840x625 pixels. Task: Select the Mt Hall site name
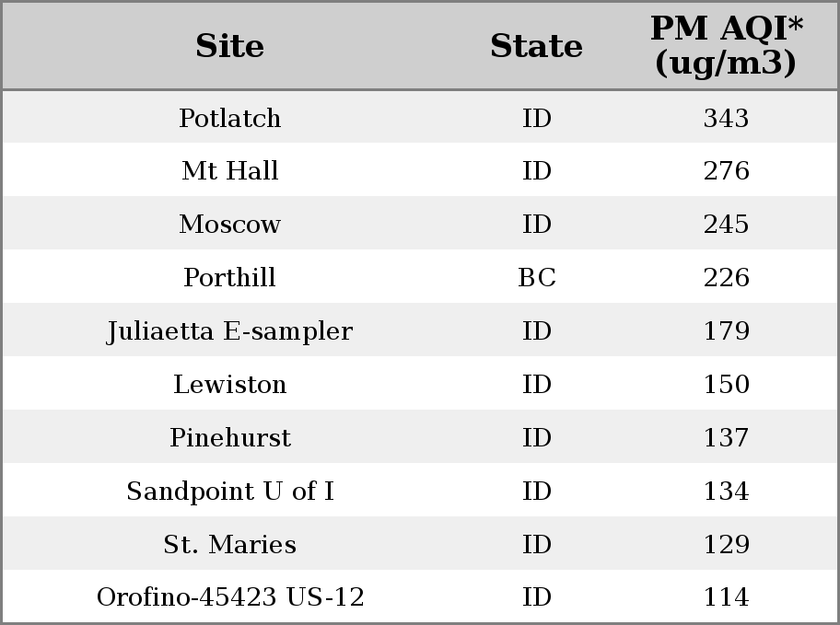coord(230,171)
